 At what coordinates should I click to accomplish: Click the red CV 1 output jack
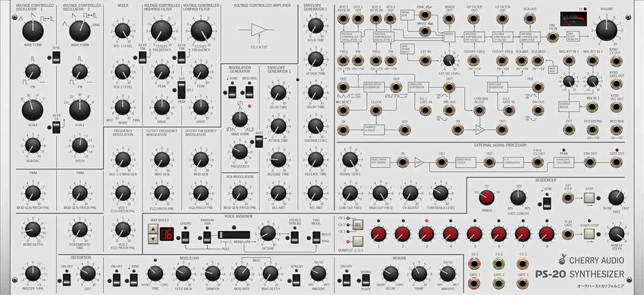pos(474,263)
